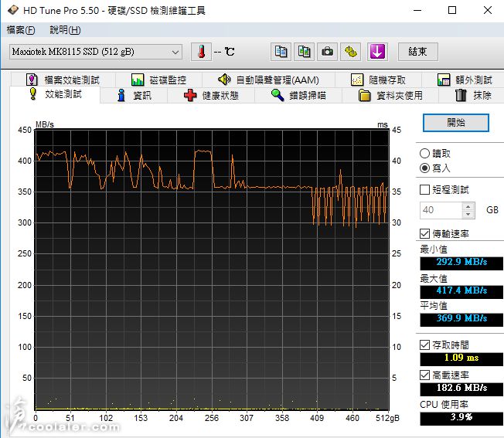Switch to the 資料夾使用 tab

point(390,95)
